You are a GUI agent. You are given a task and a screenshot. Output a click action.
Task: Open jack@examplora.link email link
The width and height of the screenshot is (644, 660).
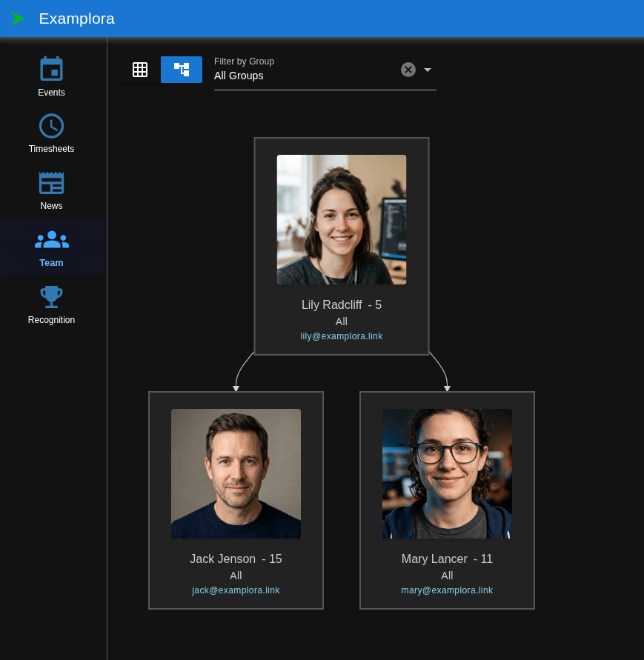click(236, 590)
